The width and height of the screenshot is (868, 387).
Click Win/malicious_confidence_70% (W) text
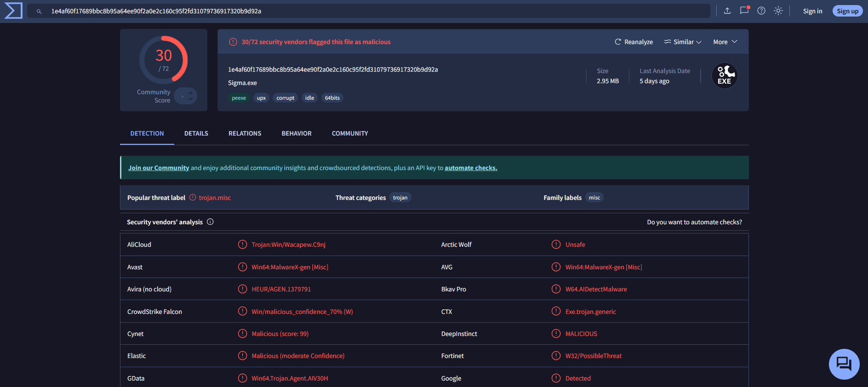pyautogui.click(x=302, y=312)
